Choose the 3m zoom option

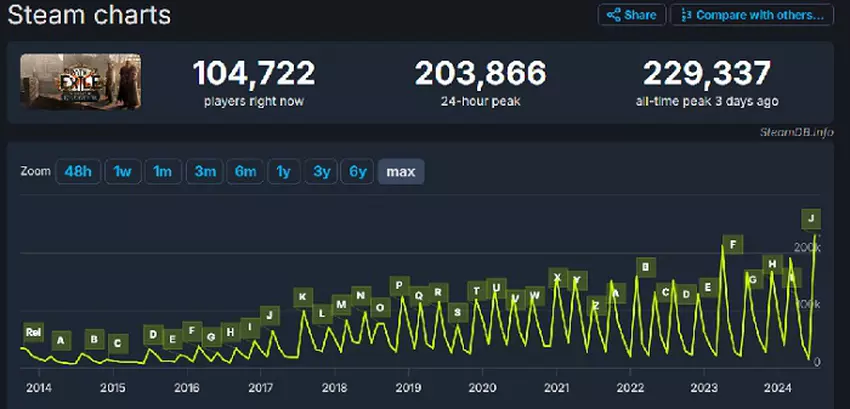coord(205,172)
